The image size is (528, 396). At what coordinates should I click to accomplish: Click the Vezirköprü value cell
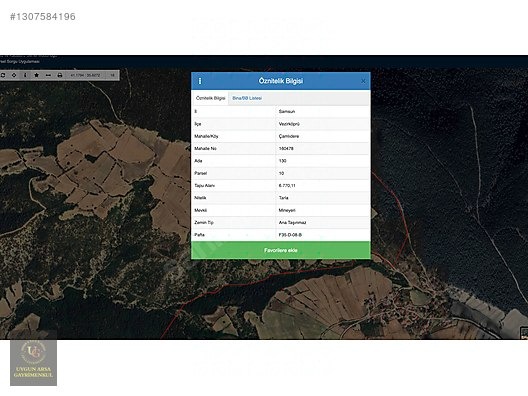[x=323, y=124]
